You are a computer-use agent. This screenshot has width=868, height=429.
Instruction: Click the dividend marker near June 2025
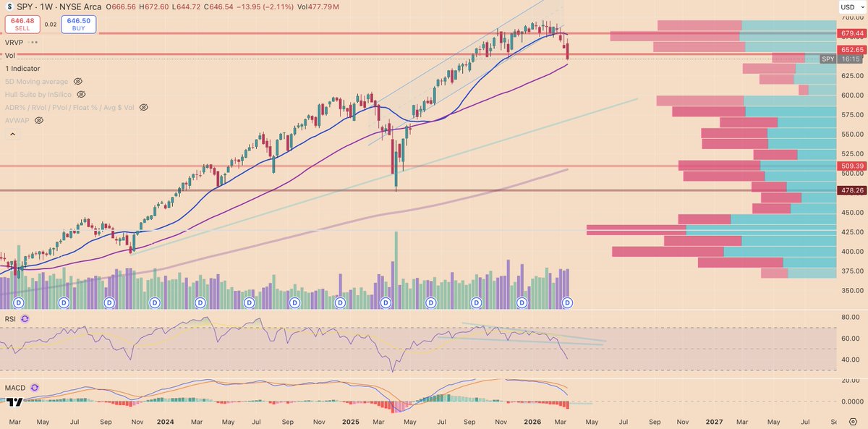(431, 302)
